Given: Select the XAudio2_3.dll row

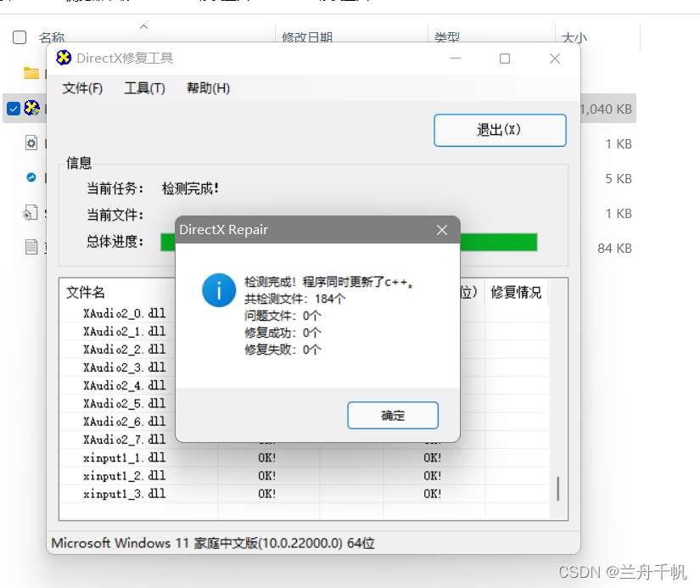Looking at the screenshot, I should click(305, 367).
